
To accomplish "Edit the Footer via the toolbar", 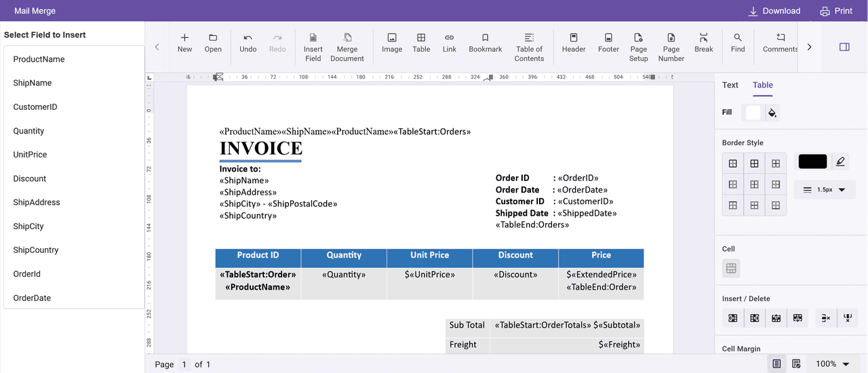I will click(x=608, y=43).
